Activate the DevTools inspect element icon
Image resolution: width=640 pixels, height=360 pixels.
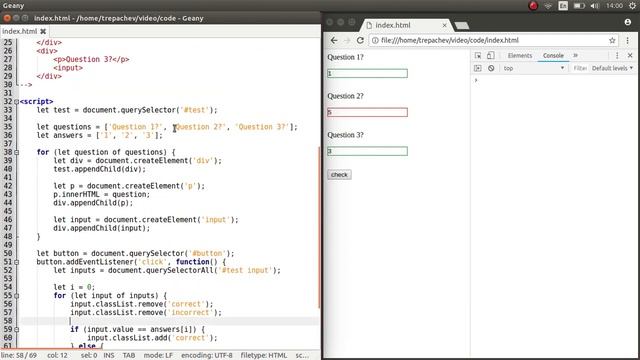click(x=478, y=56)
